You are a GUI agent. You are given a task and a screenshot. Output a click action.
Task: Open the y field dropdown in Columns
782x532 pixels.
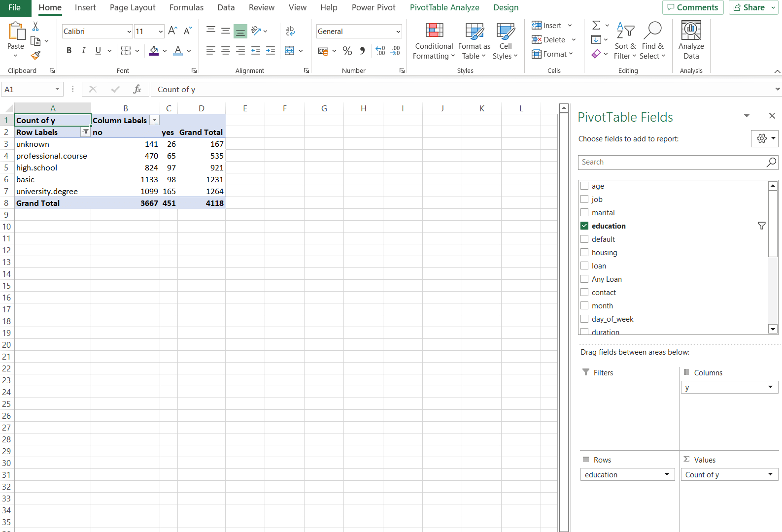point(770,387)
